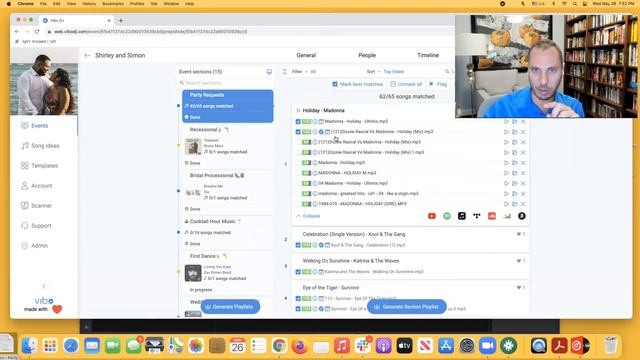Screen dimensions: 640x360
Task: Open the Filter All dropdown
Action: point(304,72)
